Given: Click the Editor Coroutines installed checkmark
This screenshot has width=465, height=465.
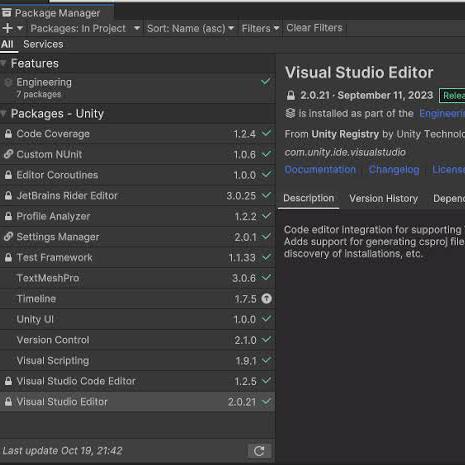Looking at the screenshot, I should [266, 174].
